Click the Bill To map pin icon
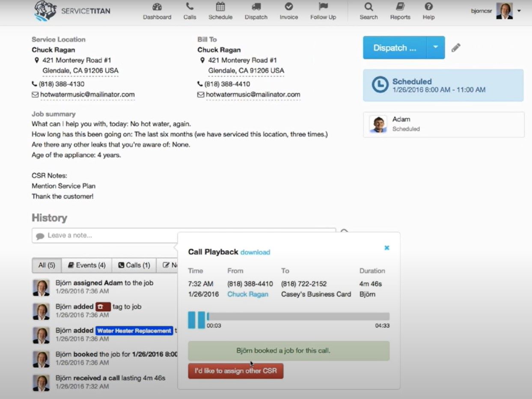 coord(202,60)
